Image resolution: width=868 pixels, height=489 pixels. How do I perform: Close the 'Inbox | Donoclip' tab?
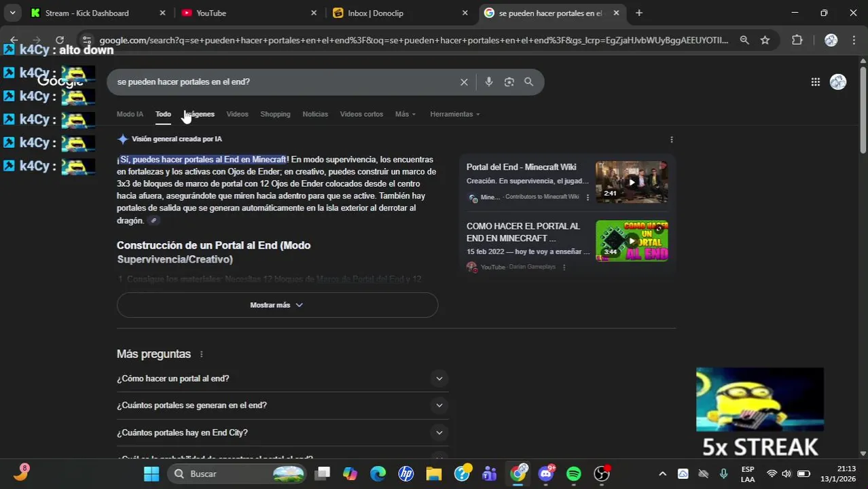[x=465, y=13]
